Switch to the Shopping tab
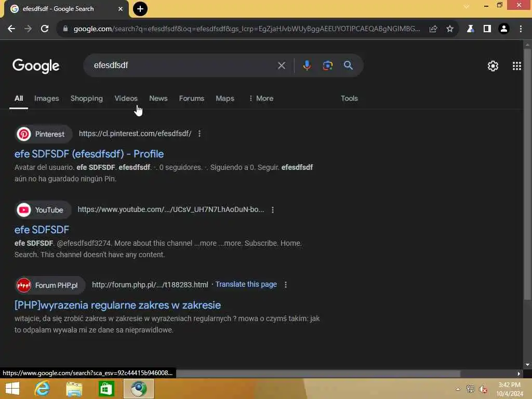Viewport: 532px width, 399px height. 87,98
